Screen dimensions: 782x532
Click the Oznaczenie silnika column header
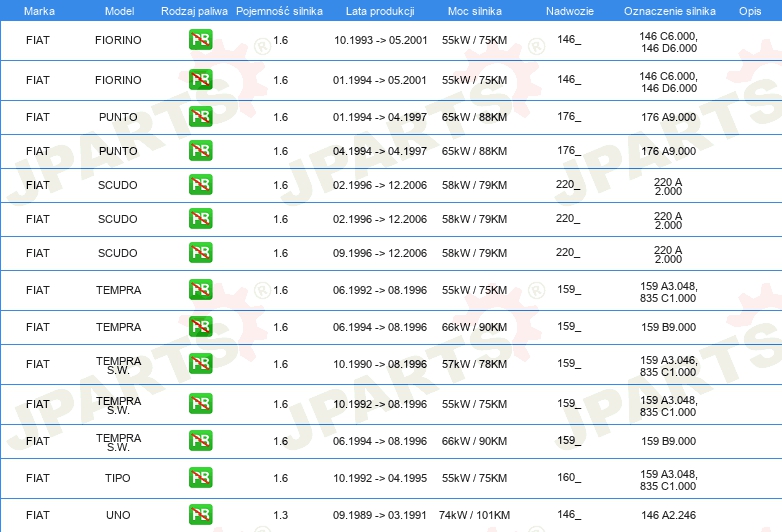coord(670,11)
